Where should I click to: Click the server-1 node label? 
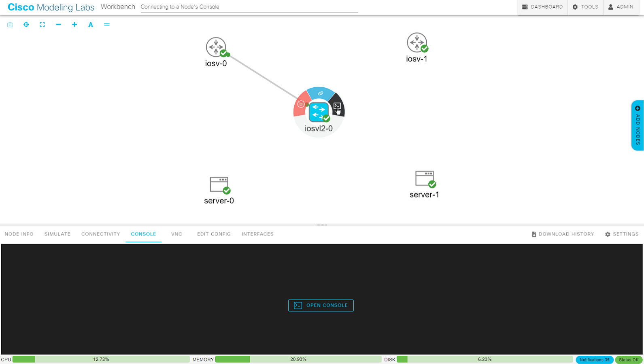424,195
